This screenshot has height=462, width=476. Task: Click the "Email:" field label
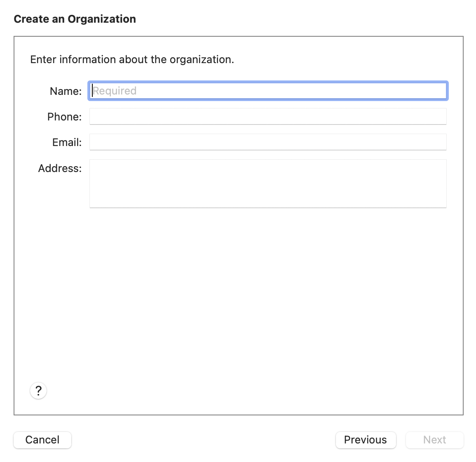pyautogui.click(x=67, y=142)
